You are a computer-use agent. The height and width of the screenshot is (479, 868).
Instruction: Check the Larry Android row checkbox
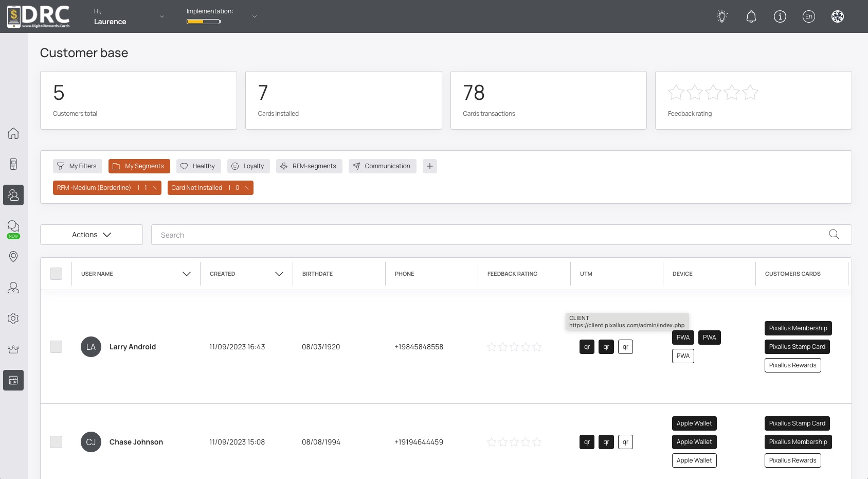(56, 347)
